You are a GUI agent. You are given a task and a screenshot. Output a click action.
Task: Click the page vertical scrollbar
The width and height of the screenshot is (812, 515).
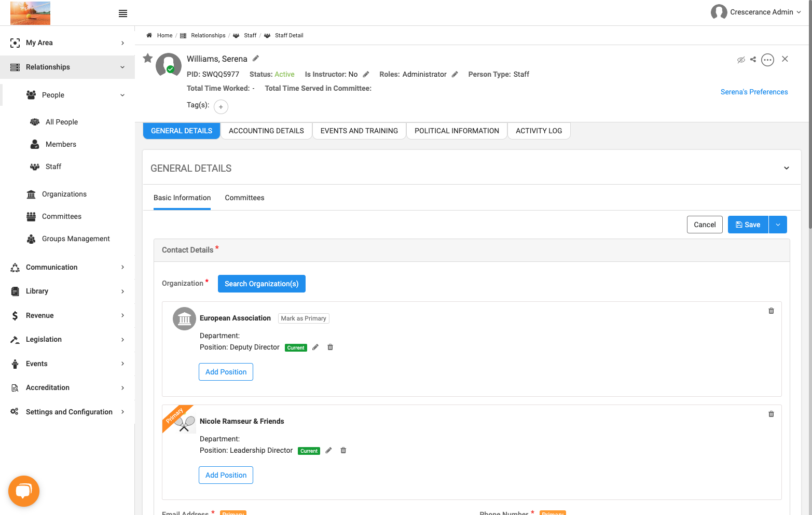(810, 114)
